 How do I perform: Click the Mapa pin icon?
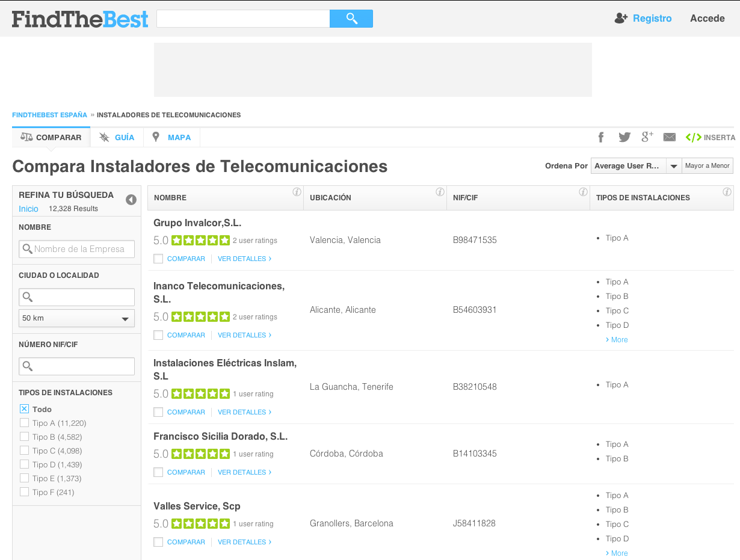(x=156, y=137)
